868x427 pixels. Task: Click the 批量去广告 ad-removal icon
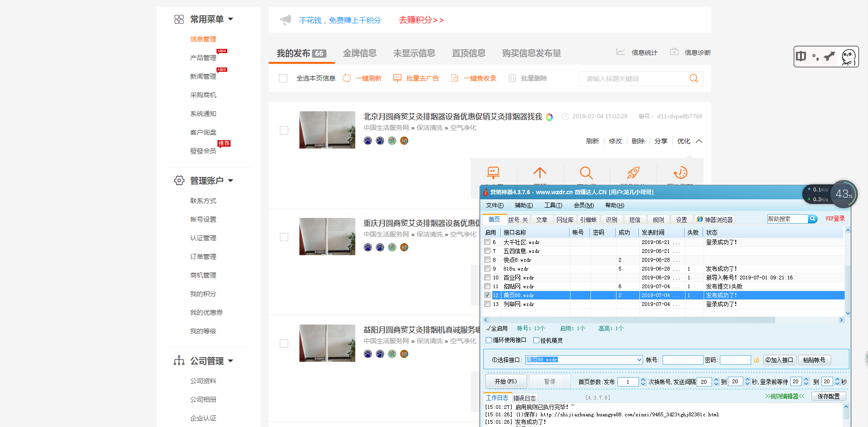click(397, 78)
